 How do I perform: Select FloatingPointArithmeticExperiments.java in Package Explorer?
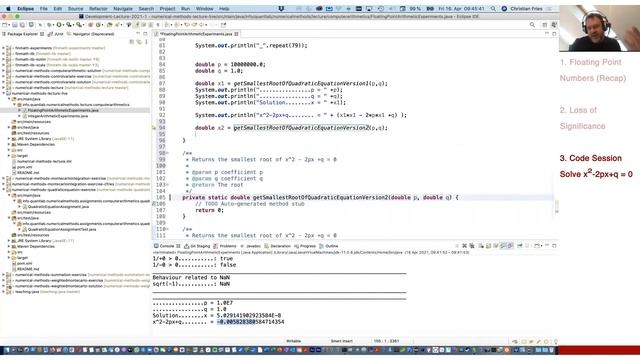pyautogui.click(x=63, y=111)
